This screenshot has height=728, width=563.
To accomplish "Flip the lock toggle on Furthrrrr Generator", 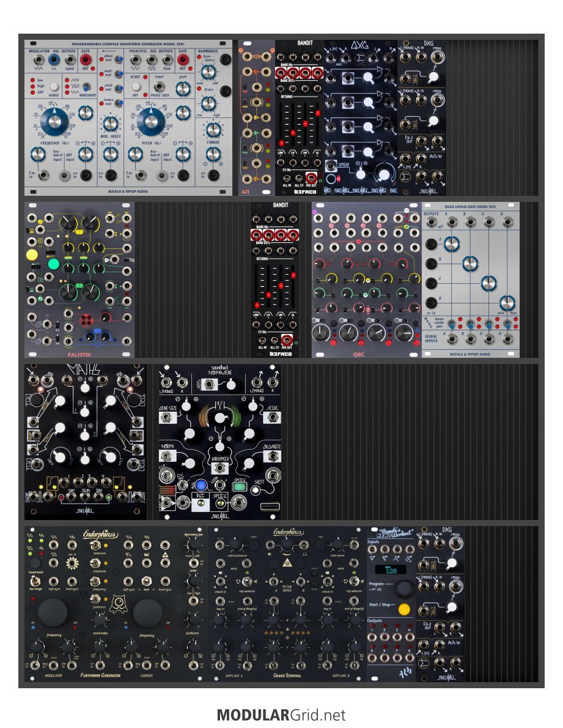I will pyautogui.click(x=146, y=581).
